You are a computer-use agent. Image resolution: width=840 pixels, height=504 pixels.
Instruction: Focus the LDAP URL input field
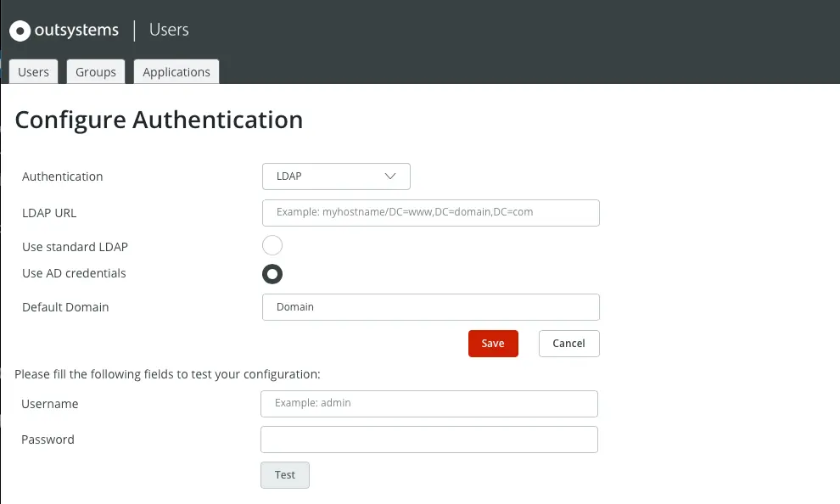coord(431,212)
